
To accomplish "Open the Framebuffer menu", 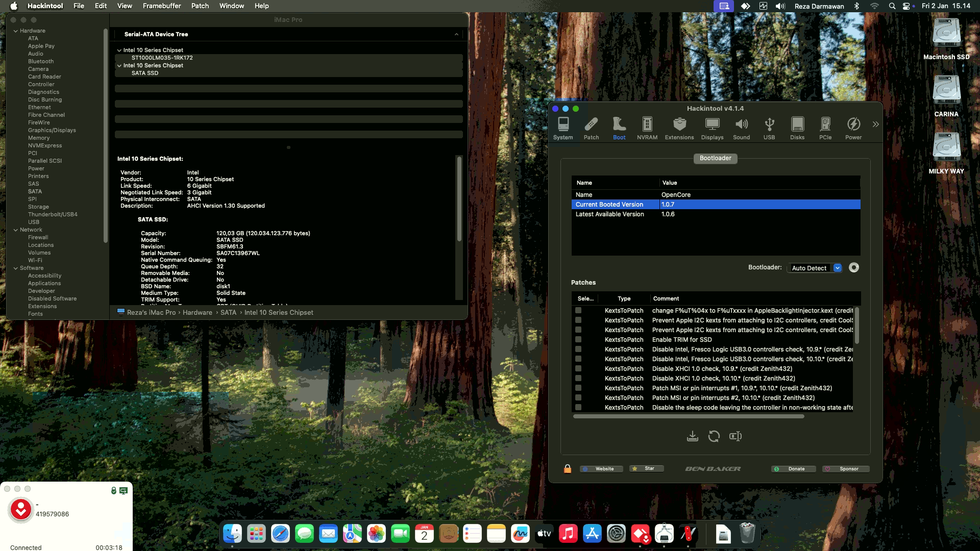I will click(x=162, y=6).
